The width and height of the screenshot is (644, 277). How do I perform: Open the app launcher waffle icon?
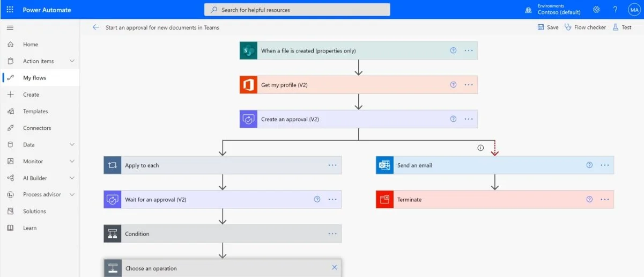[x=10, y=10]
